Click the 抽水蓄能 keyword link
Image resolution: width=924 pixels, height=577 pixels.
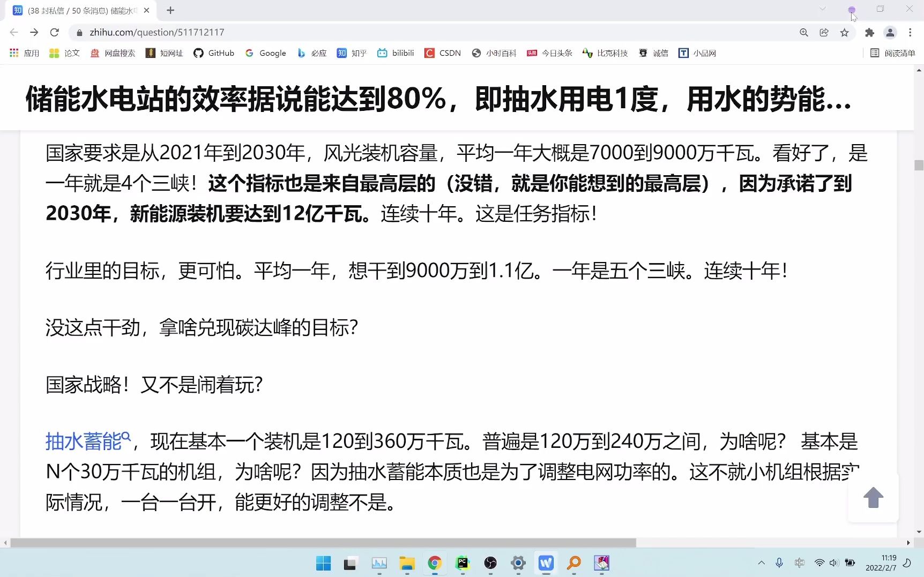click(x=88, y=441)
